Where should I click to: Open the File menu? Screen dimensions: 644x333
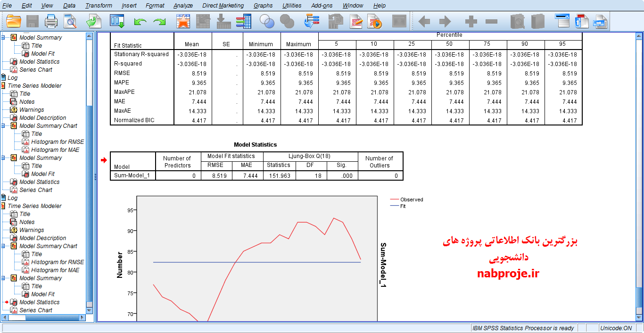7,6
